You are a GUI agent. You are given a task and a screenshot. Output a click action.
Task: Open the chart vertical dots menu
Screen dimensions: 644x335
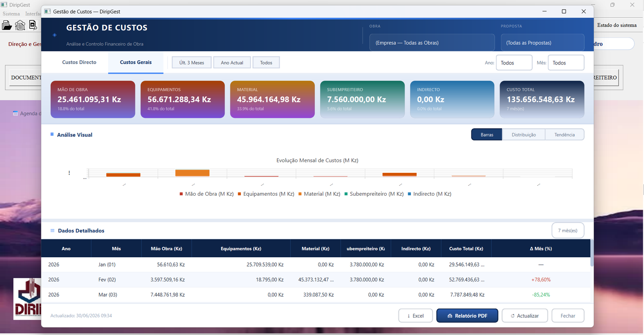(x=69, y=173)
